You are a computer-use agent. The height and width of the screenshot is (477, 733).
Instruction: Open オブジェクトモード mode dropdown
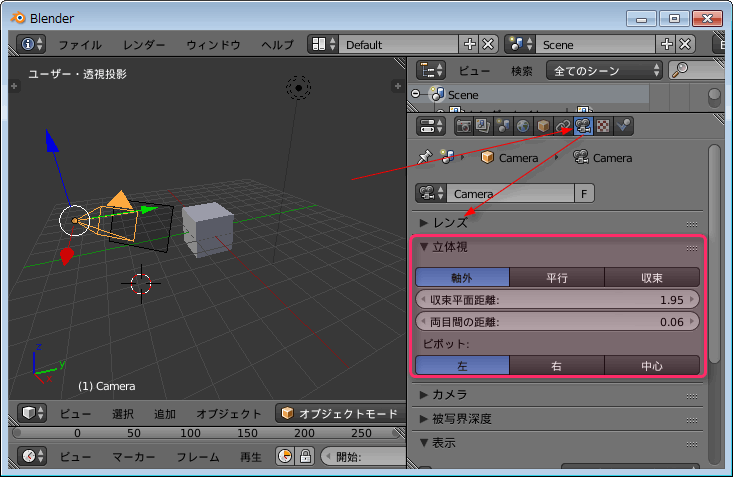click(x=341, y=413)
